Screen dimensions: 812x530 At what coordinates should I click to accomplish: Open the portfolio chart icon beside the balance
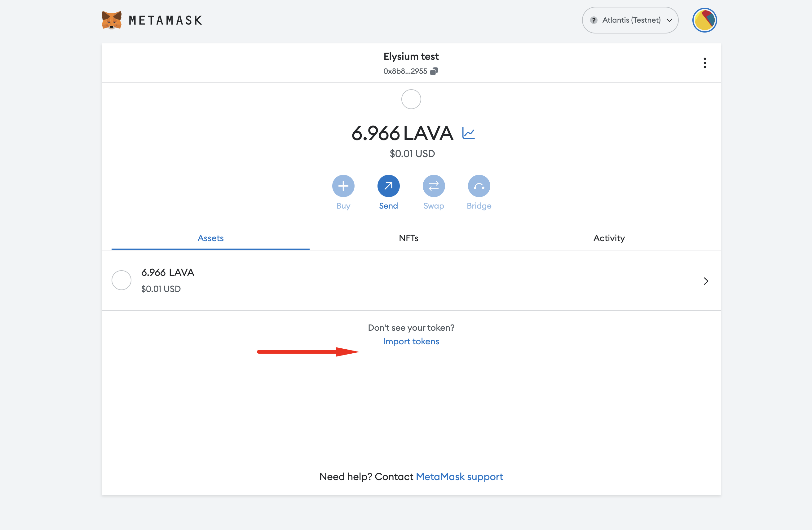pos(468,133)
